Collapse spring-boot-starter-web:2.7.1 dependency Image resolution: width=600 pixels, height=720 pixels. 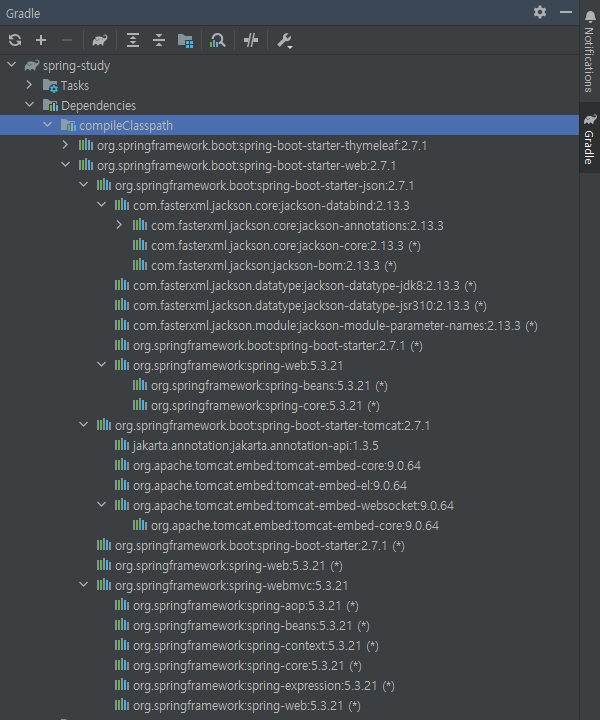[66, 165]
